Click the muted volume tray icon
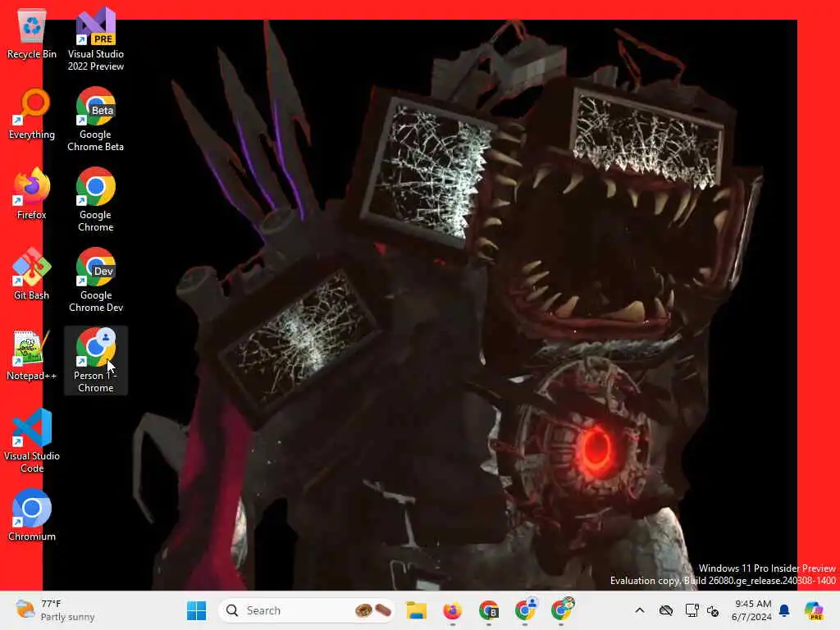Image resolution: width=840 pixels, height=630 pixels. pyautogui.click(x=713, y=610)
